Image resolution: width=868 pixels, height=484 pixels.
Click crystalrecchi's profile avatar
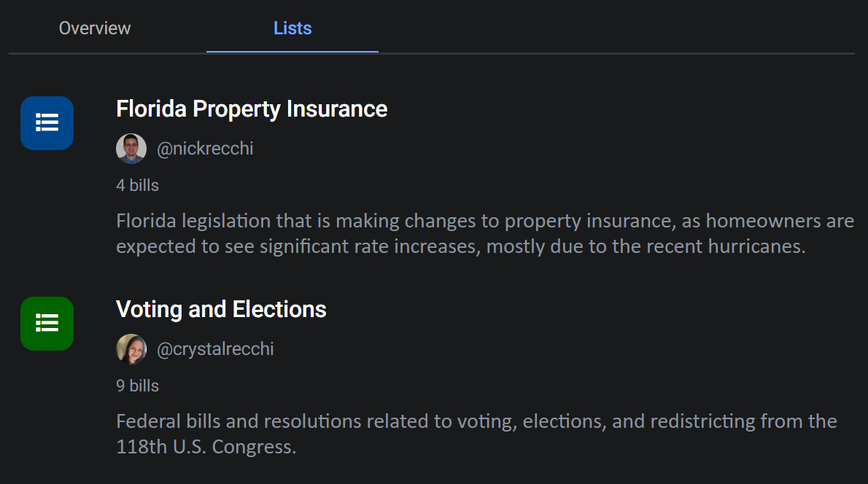131,349
